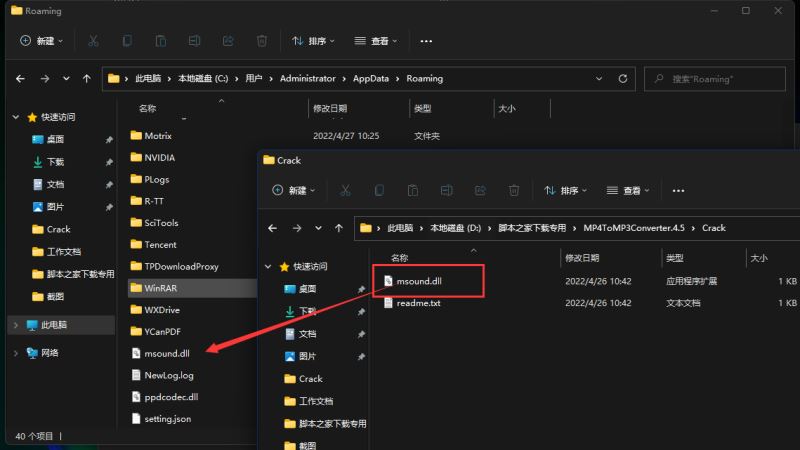Viewport: 800px width, 450px height.
Task: Click the cut icon in Roaming window toolbar
Action: coord(93,41)
